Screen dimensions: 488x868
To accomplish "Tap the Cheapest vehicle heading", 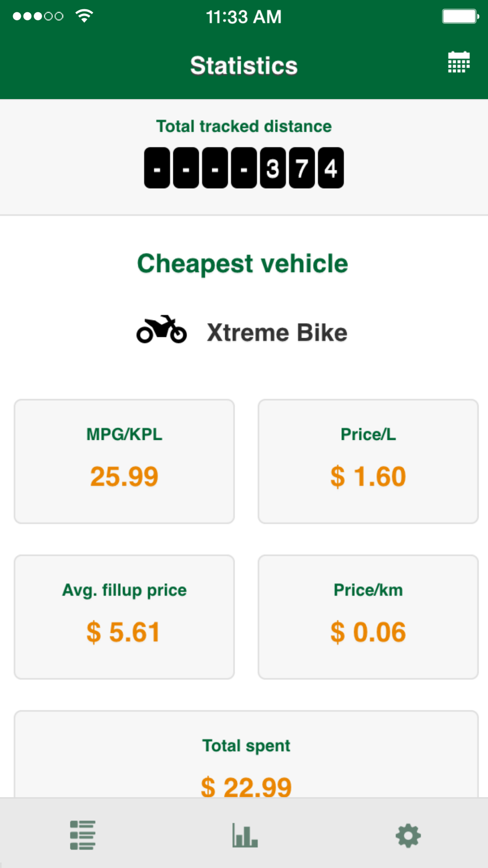I will (x=243, y=264).
